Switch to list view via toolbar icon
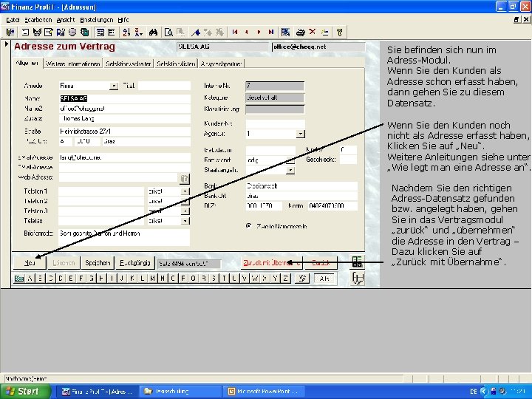 111,33
